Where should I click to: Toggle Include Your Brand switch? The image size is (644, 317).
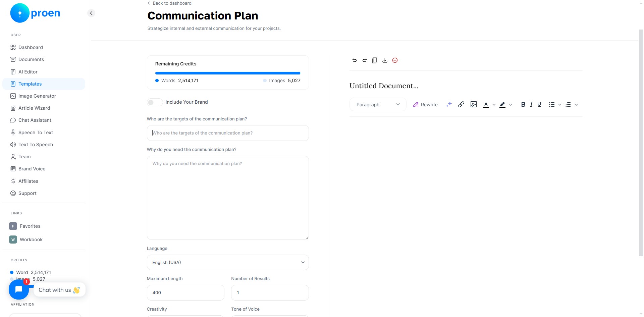155,102
